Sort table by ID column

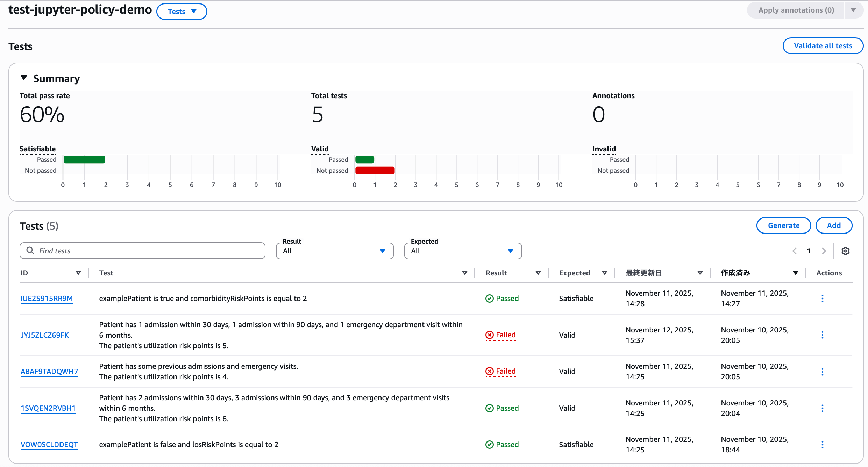click(78, 273)
